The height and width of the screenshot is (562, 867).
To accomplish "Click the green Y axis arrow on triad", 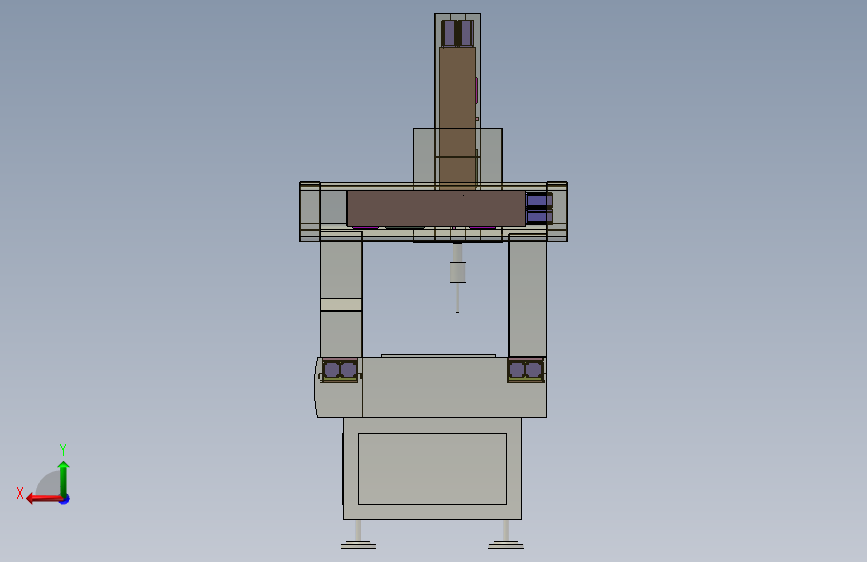I will pyautogui.click(x=64, y=478).
